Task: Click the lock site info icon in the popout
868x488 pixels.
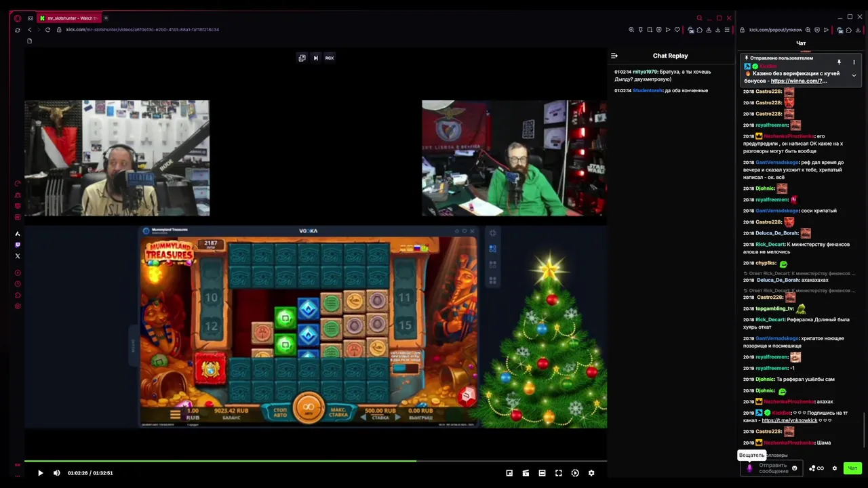Action: pyautogui.click(x=742, y=30)
